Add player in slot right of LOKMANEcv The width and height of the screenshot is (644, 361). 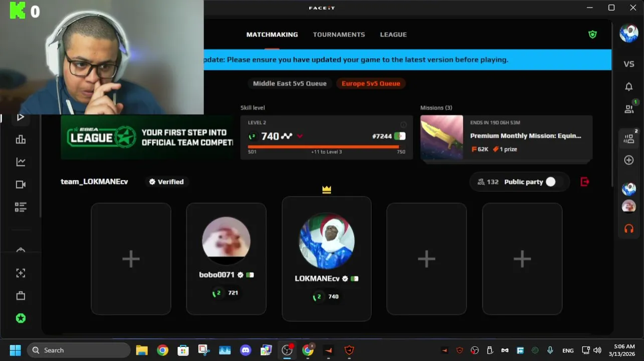(x=426, y=259)
